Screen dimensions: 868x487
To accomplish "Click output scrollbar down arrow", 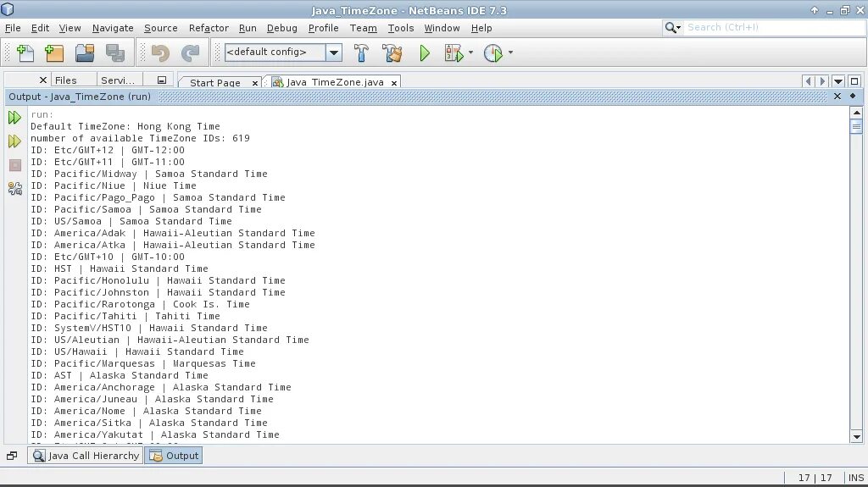I will (856, 437).
